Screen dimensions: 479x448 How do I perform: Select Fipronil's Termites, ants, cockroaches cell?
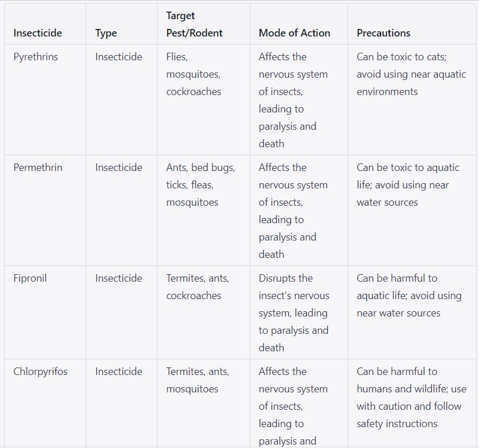point(198,287)
